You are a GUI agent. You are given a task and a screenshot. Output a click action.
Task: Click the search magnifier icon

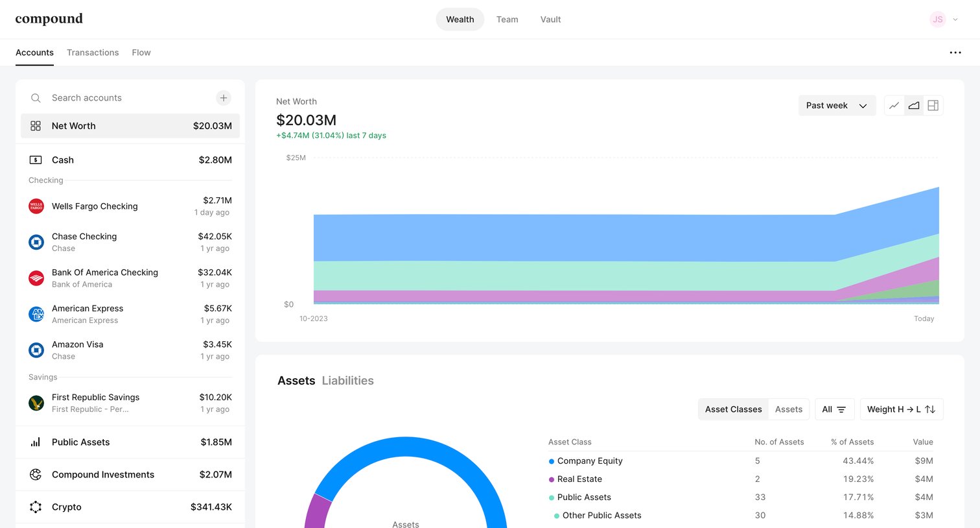(x=36, y=98)
